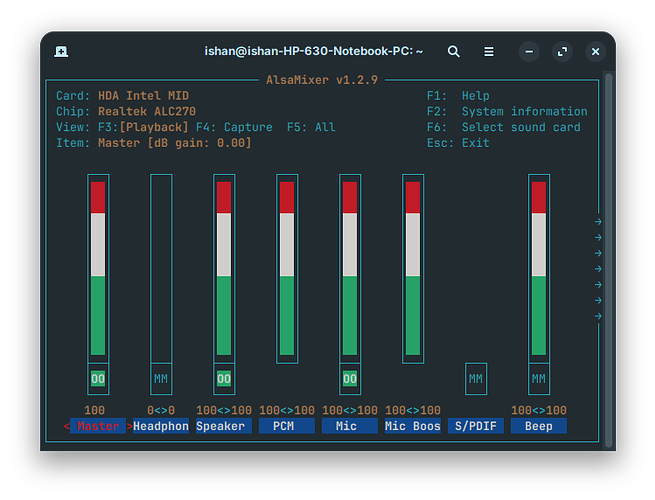
Task: Switch to F4 Capture view
Action: (234, 127)
